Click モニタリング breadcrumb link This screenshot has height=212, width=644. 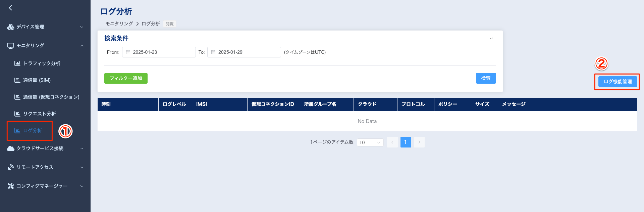coord(119,24)
